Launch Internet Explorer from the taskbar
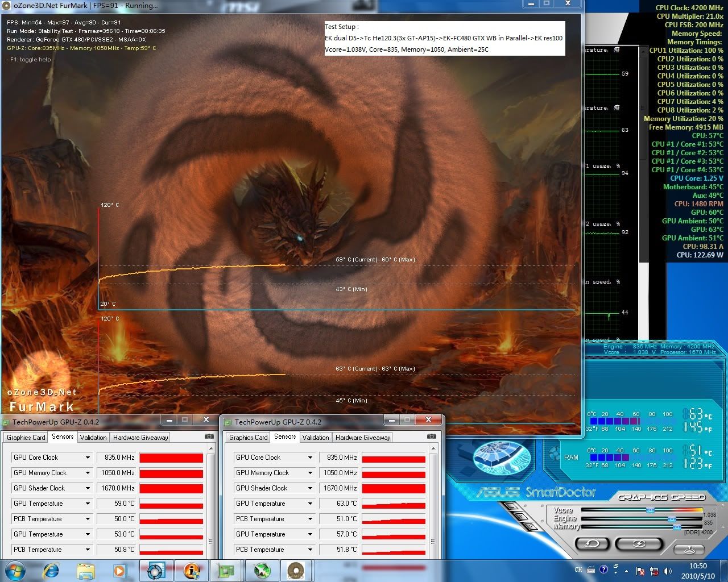 point(51,570)
